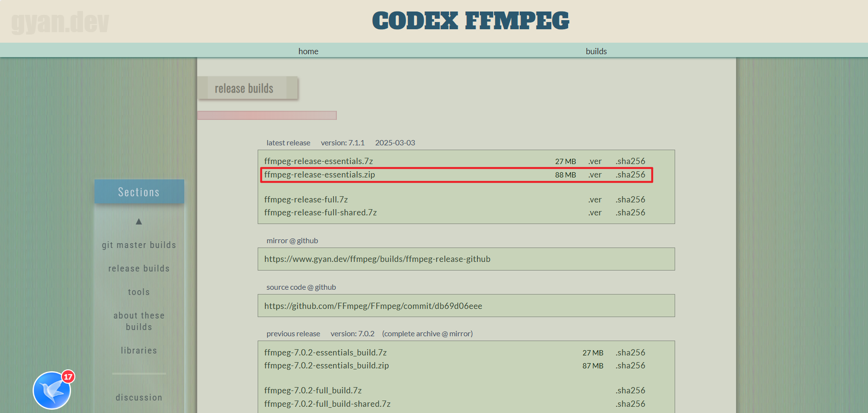Open the FFmpeg GitHub commit db69d06eee link
Viewport: 868px width, 413px height.
pos(373,306)
